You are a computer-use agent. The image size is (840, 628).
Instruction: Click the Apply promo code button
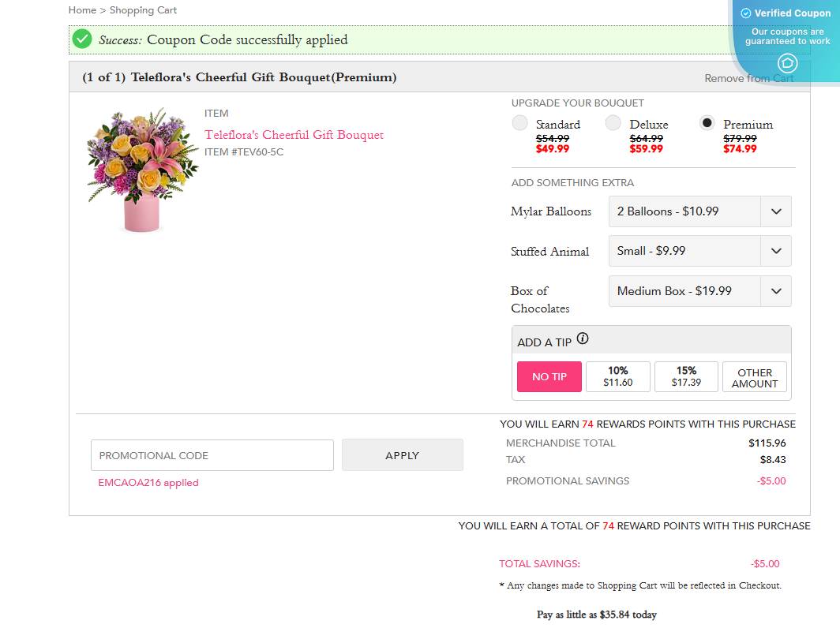(402, 455)
